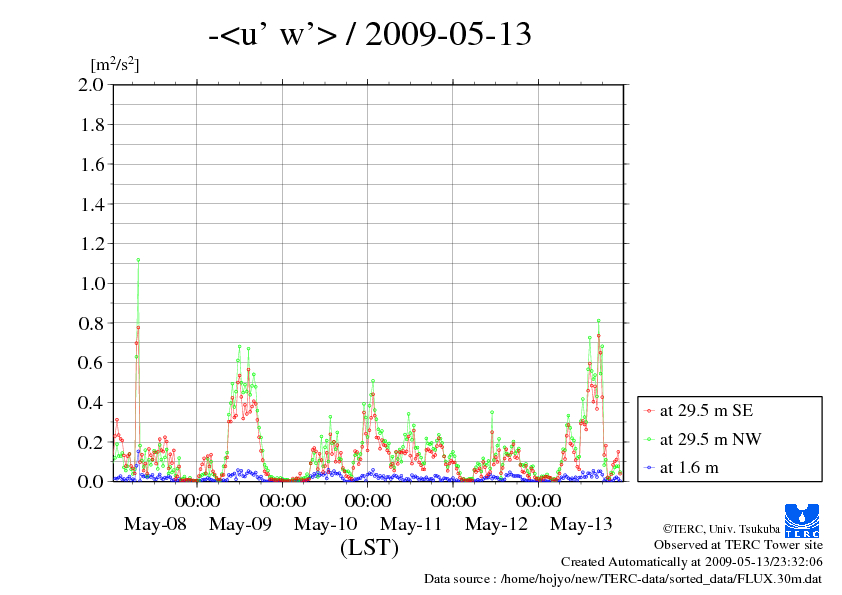Click the '©TERC, Univ. Tsukuba' credit

pyautogui.click(x=721, y=529)
